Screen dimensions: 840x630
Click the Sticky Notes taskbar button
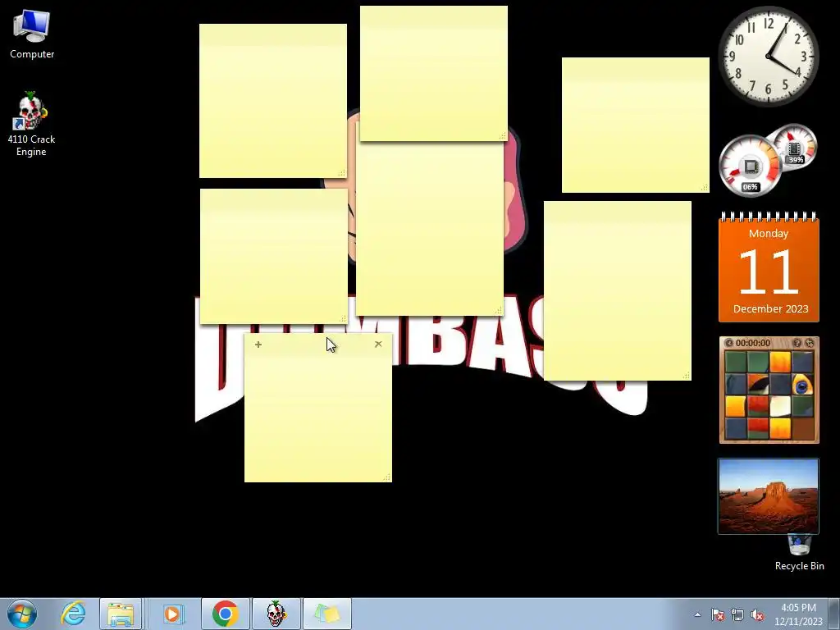pyautogui.click(x=327, y=614)
